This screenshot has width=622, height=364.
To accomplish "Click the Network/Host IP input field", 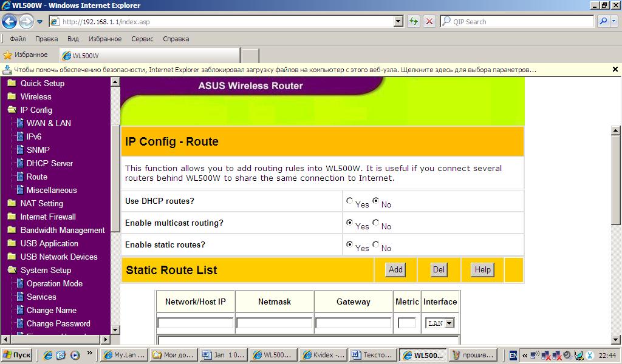I will tap(195, 323).
